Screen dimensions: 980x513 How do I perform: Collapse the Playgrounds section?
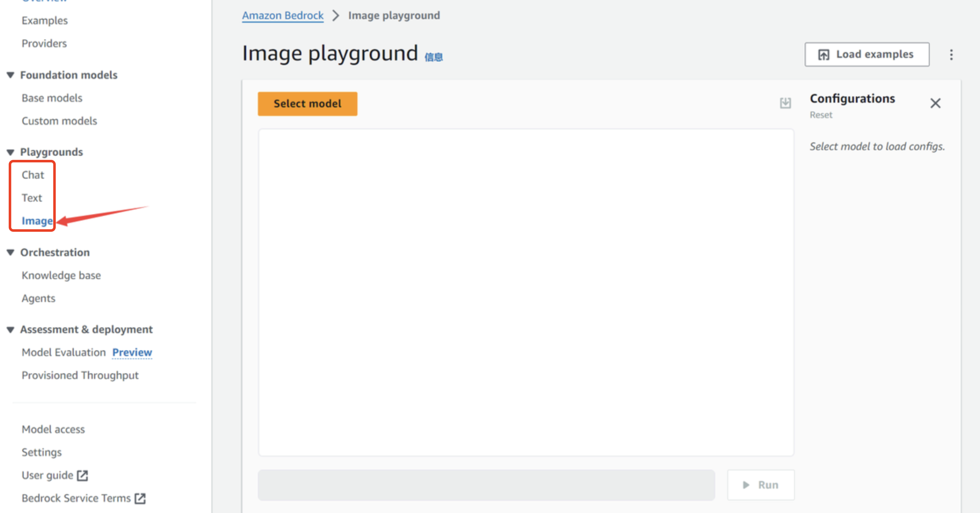tap(10, 152)
